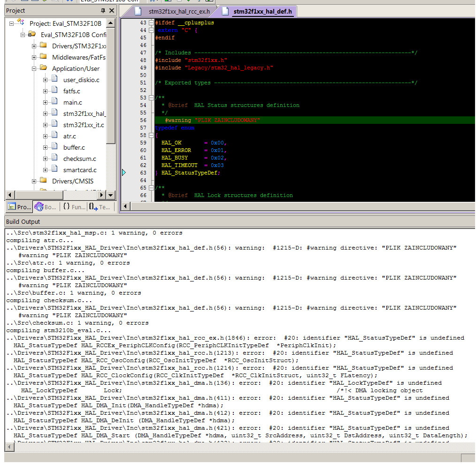Collapse the Application/User folder

(x=34, y=68)
